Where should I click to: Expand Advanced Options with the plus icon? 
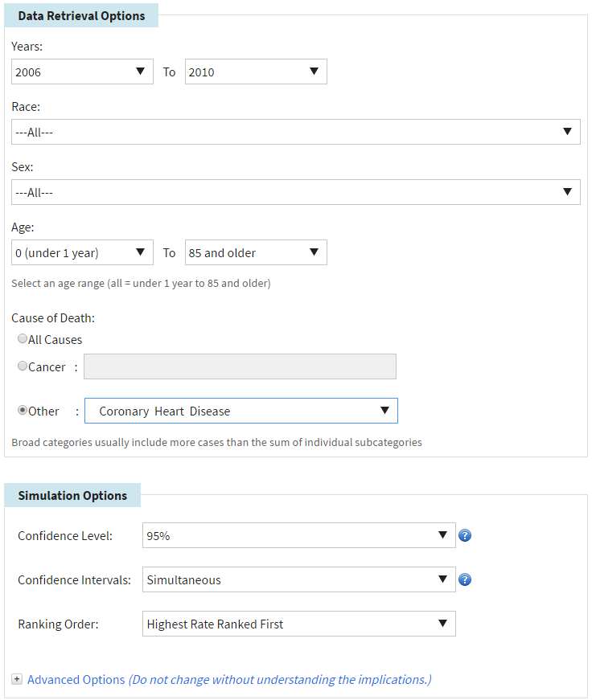(17, 680)
